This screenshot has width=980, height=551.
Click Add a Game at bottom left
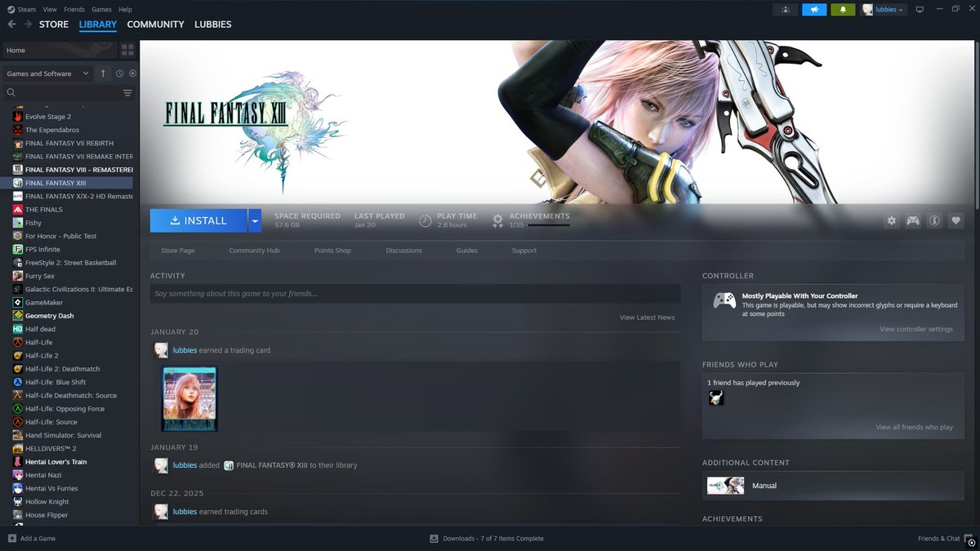pyautogui.click(x=32, y=539)
